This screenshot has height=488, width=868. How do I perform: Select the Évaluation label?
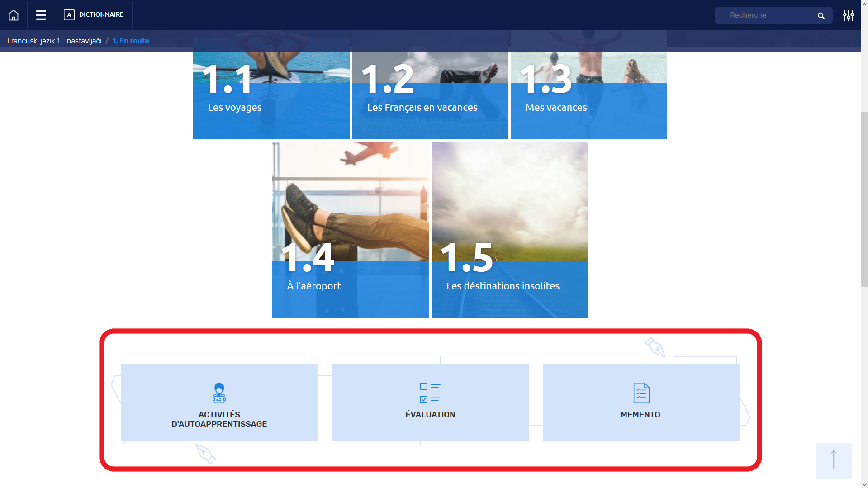[x=430, y=415]
